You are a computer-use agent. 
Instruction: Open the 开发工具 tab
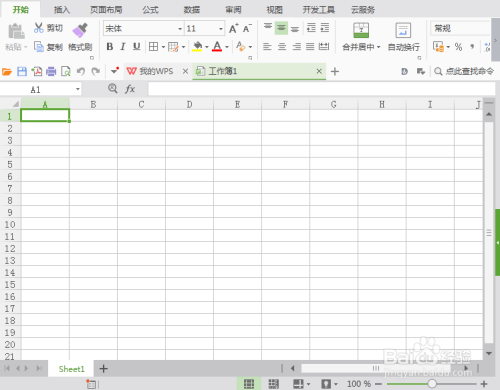(319, 10)
